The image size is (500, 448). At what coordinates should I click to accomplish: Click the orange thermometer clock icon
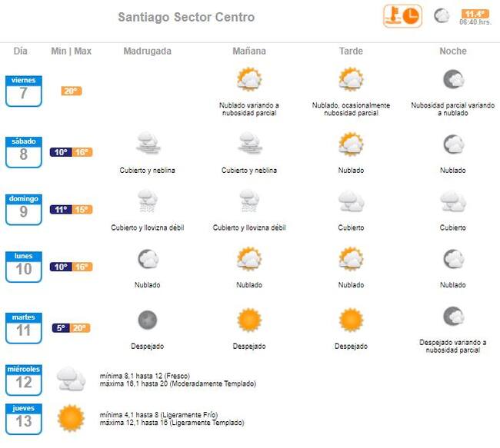(402, 16)
